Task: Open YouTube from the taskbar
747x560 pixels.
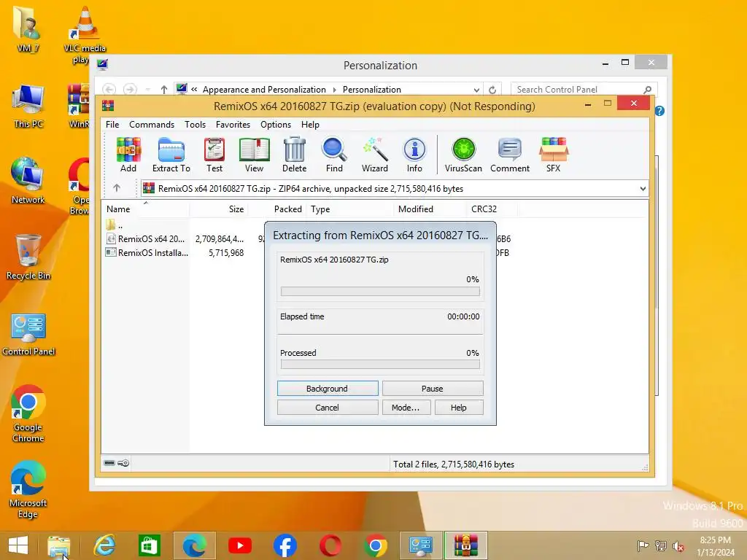Action: click(239, 545)
